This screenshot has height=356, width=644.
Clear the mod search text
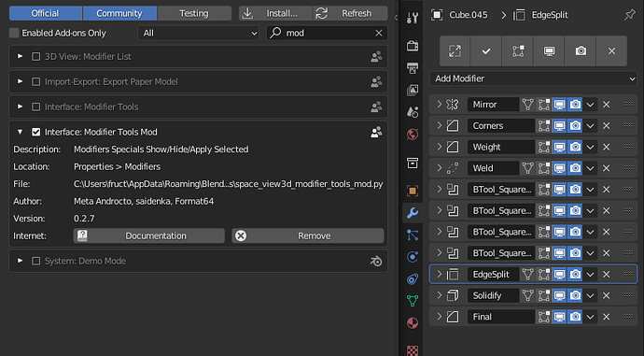(378, 33)
